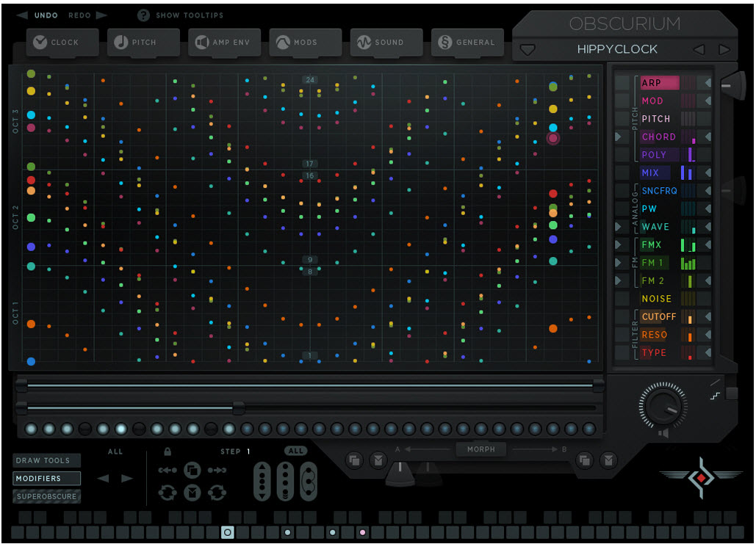Expand the WAVE row with its left triangle
The width and height of the screenshot is (756, 544).
point(618,226)
